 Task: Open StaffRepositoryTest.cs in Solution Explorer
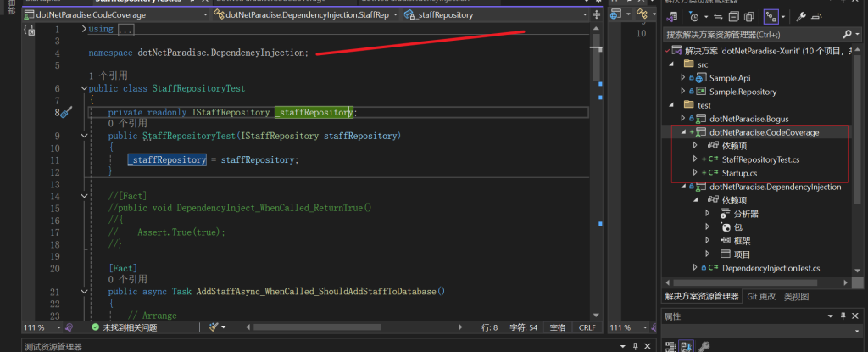759,159
